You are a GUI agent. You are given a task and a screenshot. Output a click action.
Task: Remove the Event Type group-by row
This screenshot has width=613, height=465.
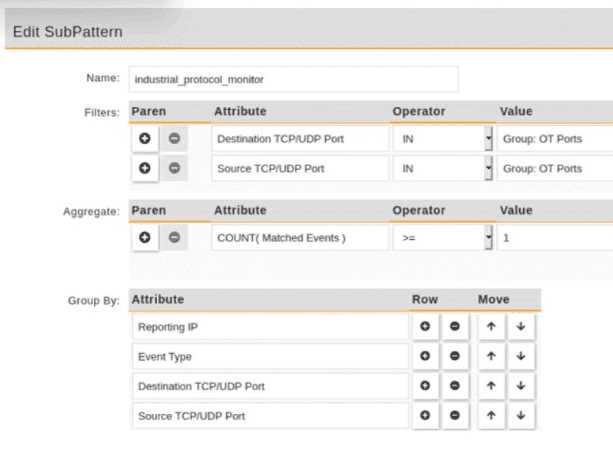[x=454, y=356]
